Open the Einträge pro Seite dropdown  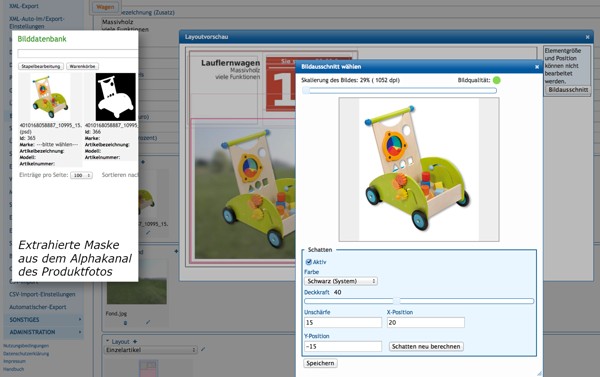pos(81,175)
